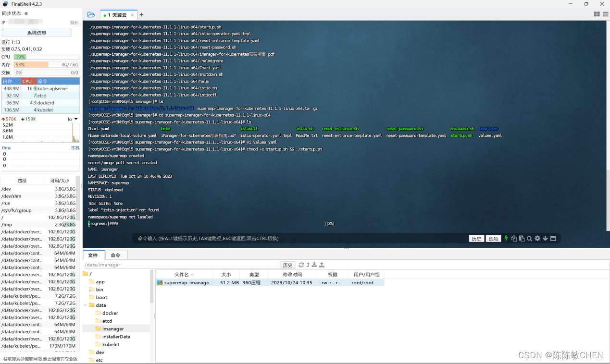Open the 选项 button in terminal bar
The image size is (610, 364).
click(494, 239)
